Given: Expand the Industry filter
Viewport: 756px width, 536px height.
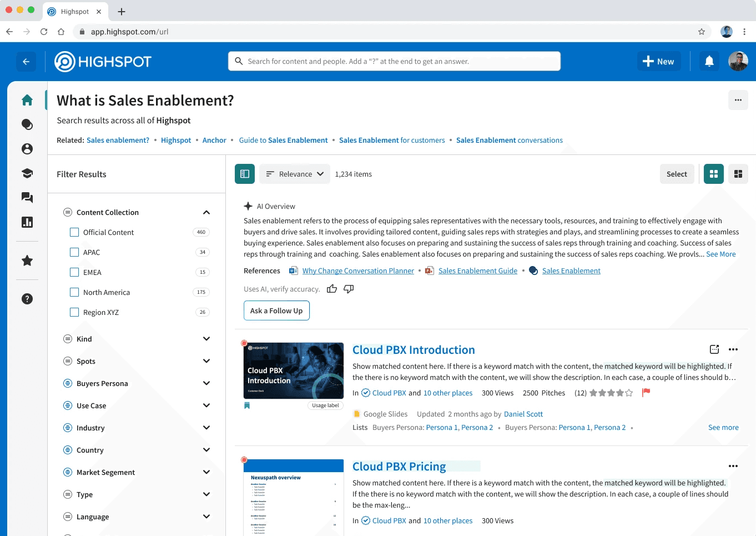Looking at the screenshot, I should click(x=206, y=428).
